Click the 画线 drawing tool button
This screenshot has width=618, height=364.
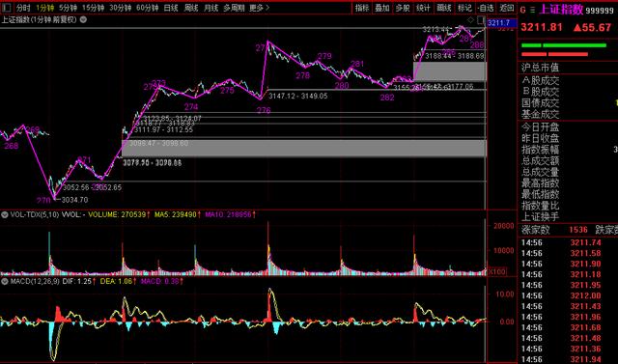pyautogui.click(x=444, y=8)
